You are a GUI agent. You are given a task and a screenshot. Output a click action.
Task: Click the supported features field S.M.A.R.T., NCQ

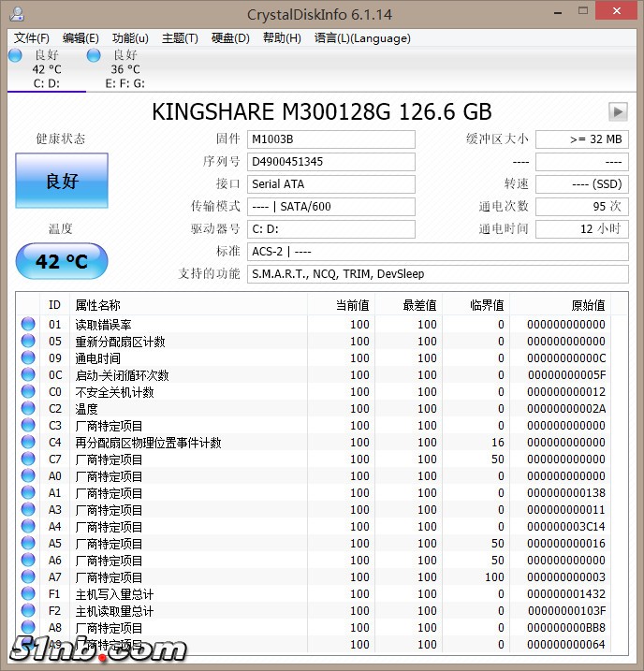pos(438,274)
